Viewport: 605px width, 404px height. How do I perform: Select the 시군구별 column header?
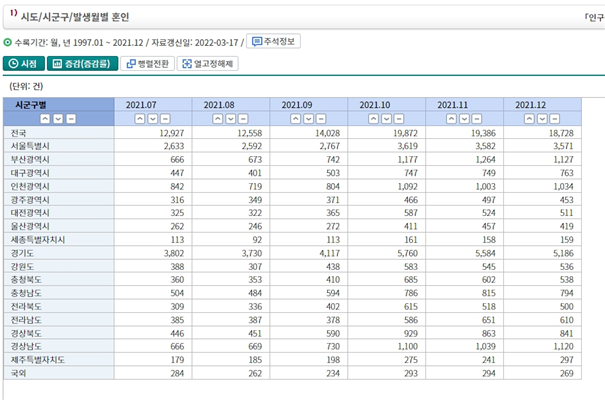click(30, 105)
